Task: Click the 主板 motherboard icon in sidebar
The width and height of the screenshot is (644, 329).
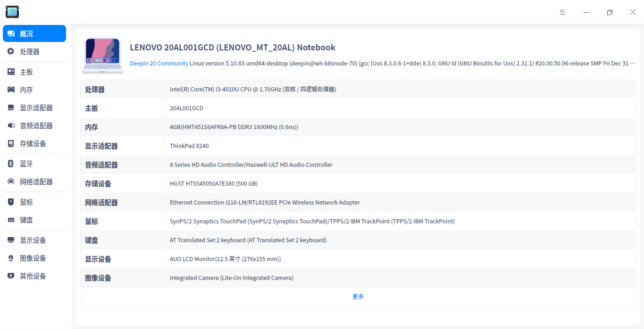Action: point(11,72)
